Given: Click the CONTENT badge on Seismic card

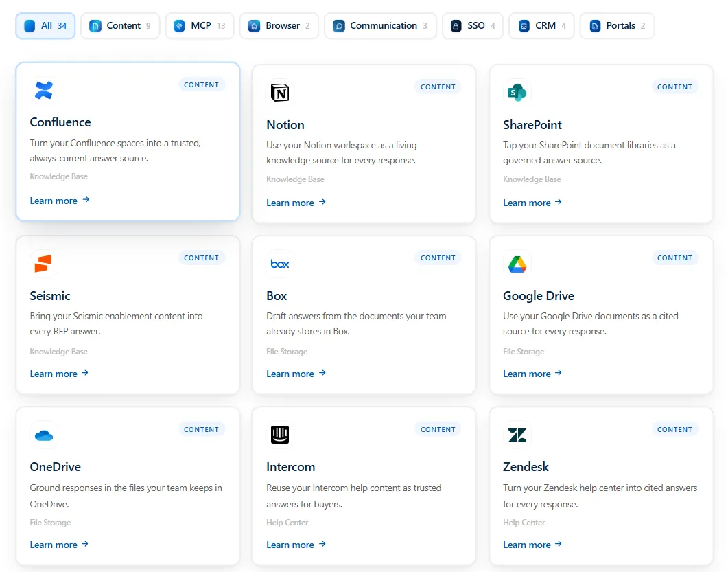Looking at the screenshot, I should click(202, 258).
